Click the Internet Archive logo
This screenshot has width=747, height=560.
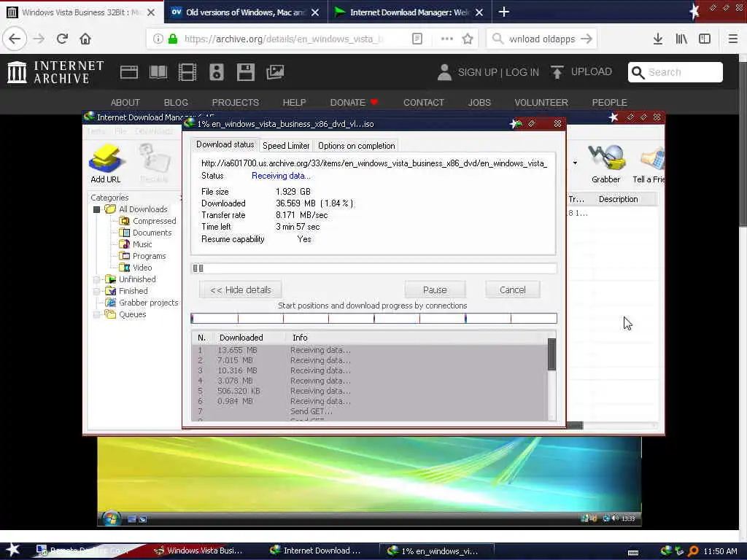tap(55, 72)
